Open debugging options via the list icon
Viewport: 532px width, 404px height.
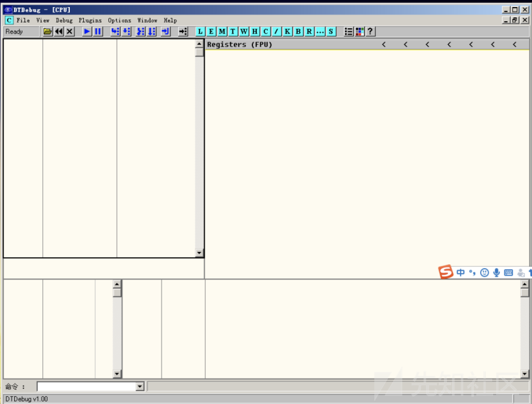349,31
